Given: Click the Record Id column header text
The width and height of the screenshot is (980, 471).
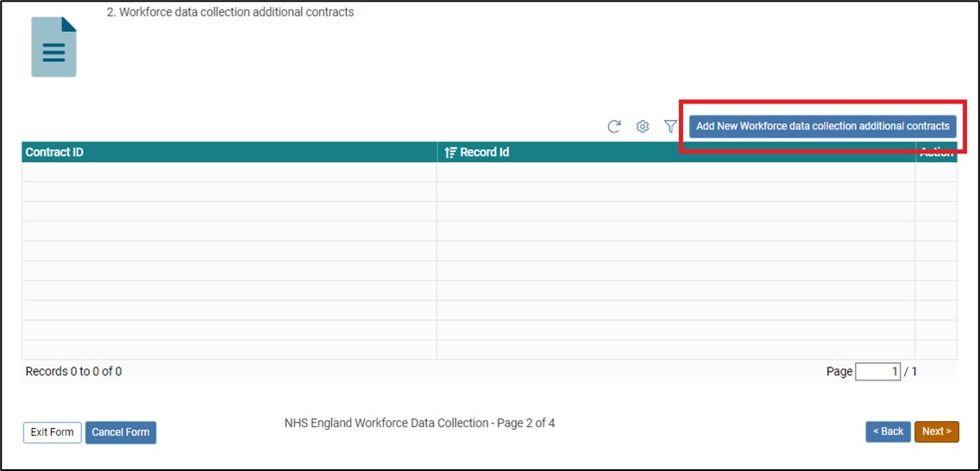Looking at the screenshot, I should tap(484, 153).
